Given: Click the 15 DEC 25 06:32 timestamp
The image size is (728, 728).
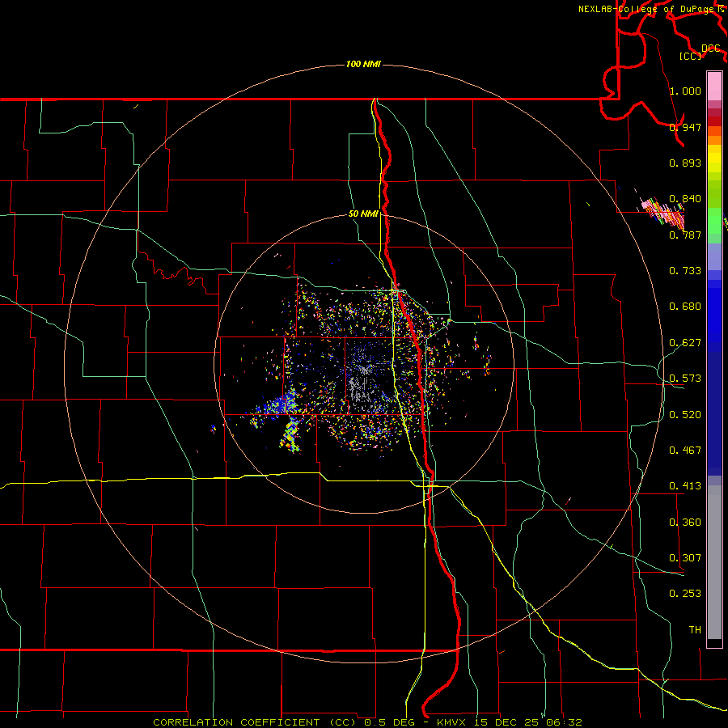Looking at the screenshot, I should 529,722.
